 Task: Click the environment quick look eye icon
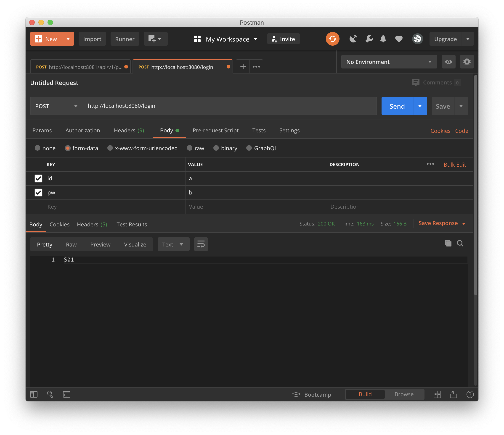pos(448,62)
